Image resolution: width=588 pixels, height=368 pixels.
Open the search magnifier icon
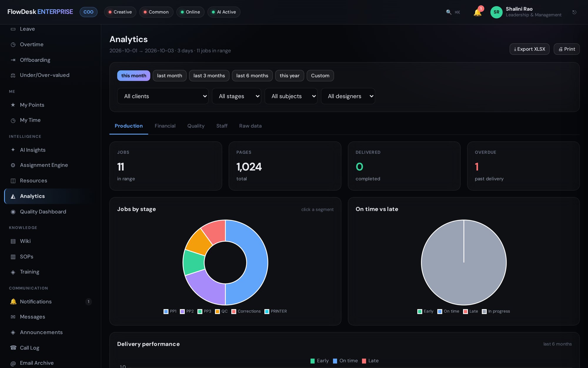[449, 12]
